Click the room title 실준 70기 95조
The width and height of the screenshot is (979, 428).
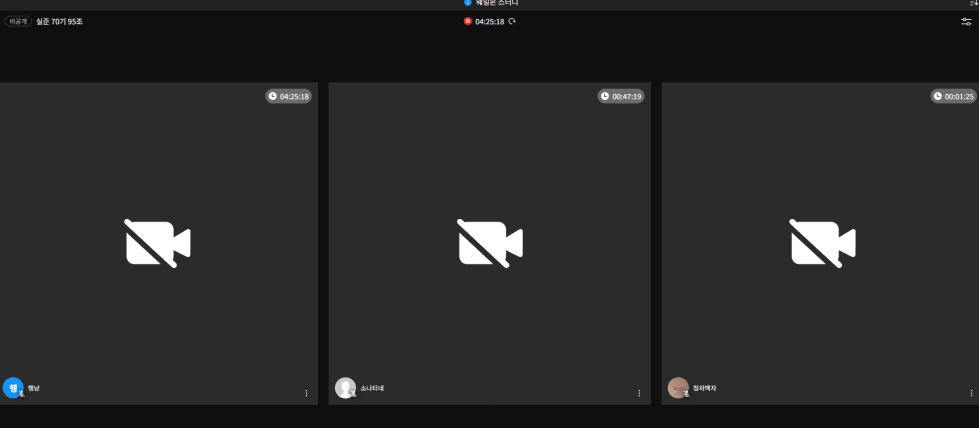coord(59,21)
